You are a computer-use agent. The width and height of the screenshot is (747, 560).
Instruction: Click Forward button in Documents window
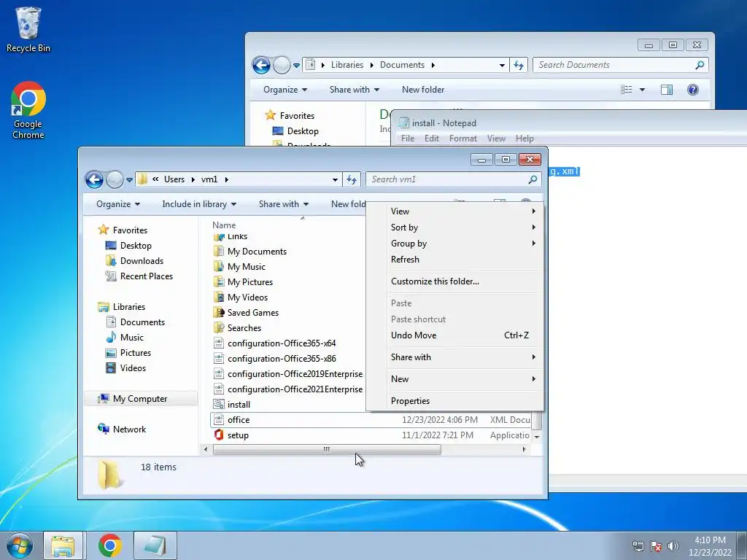(282, 65)
